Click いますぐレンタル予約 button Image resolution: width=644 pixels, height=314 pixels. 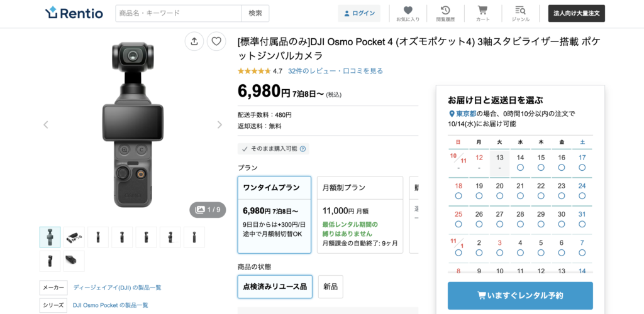(520, 296)
